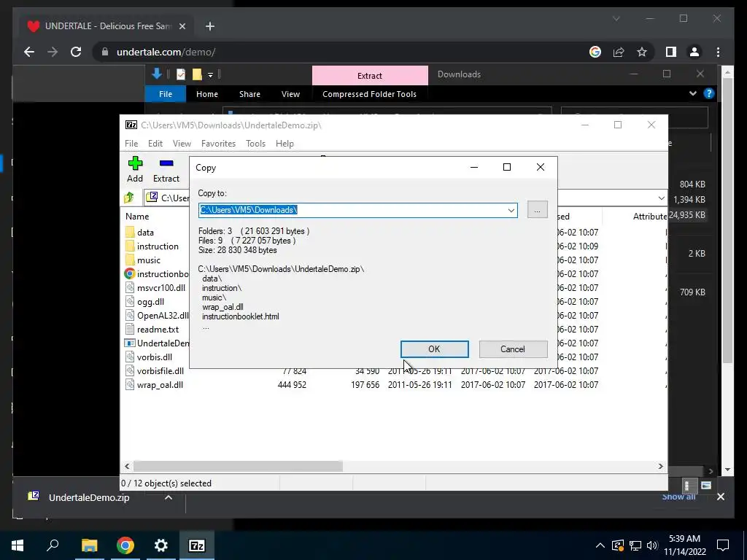The height and width of the screenshot is (560, 747).
Task: Expand UndertaleDemo.zip download options chevron
Action: (169, 497)
